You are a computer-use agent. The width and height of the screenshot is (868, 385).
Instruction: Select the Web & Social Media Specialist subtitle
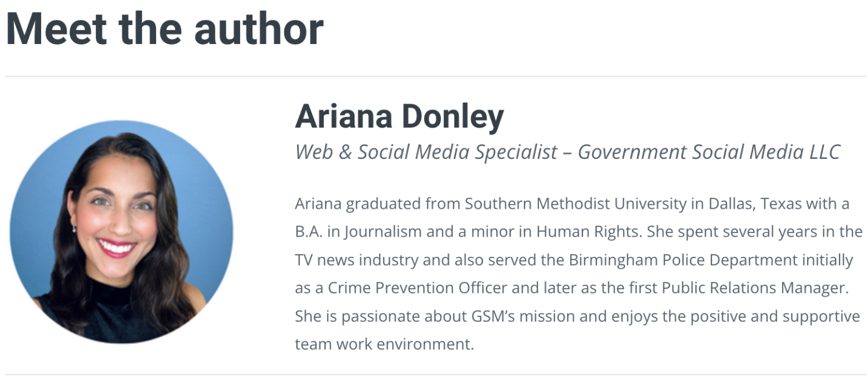click(x=426, y=152)
